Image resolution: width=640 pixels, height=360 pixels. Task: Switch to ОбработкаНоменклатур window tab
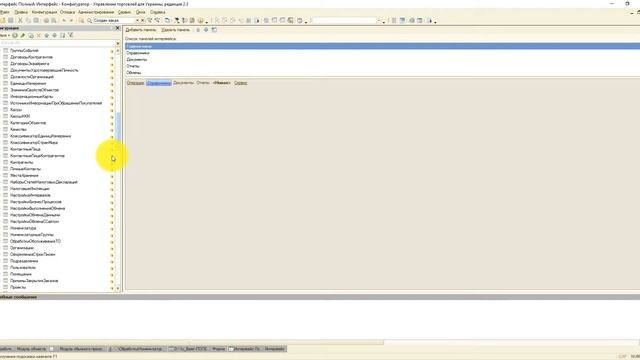pos(139,349)
